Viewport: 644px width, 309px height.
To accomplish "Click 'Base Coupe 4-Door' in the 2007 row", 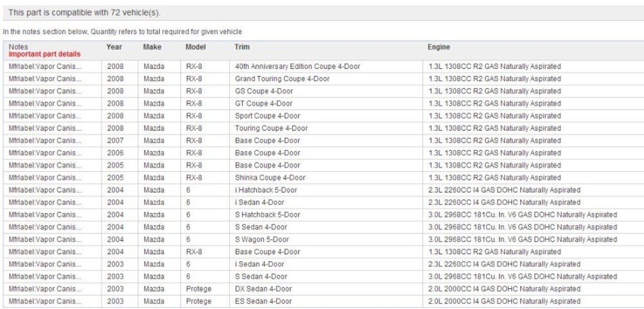I will 267,140.
